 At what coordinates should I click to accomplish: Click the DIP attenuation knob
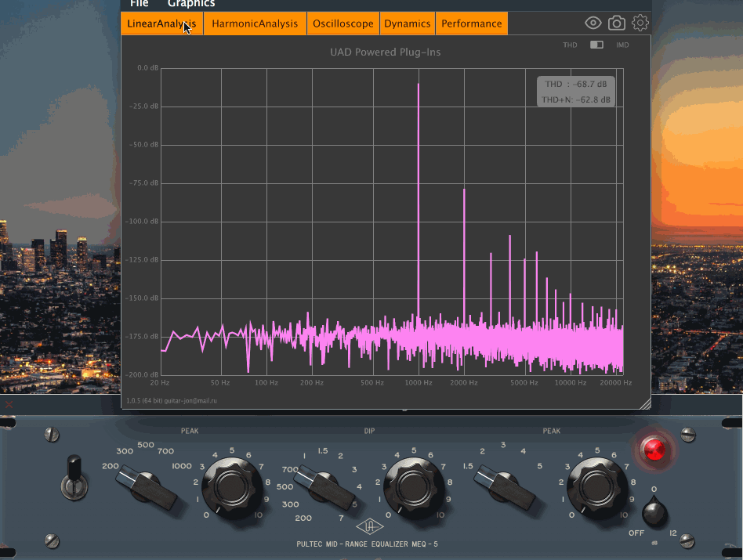[x=414, y=486]
